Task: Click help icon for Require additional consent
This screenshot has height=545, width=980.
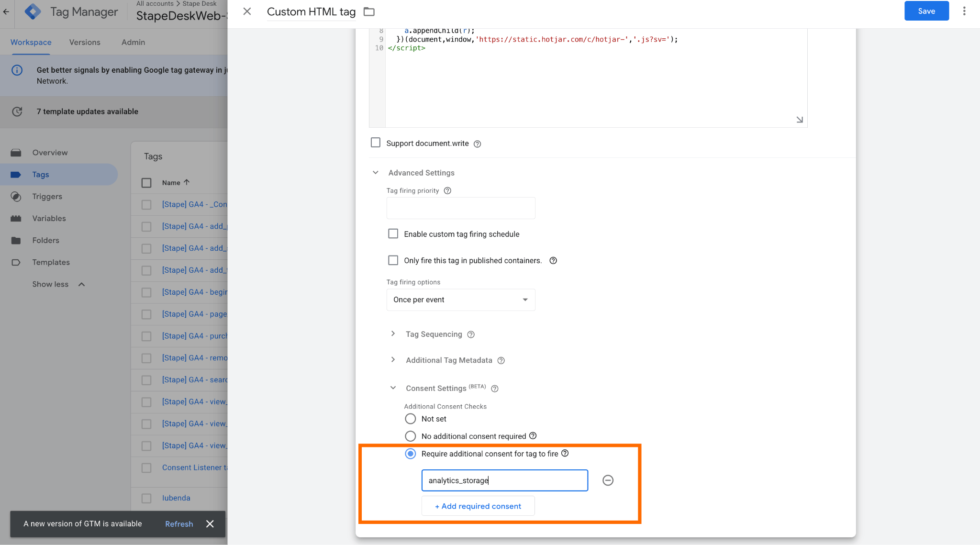Action: (565, 453)
